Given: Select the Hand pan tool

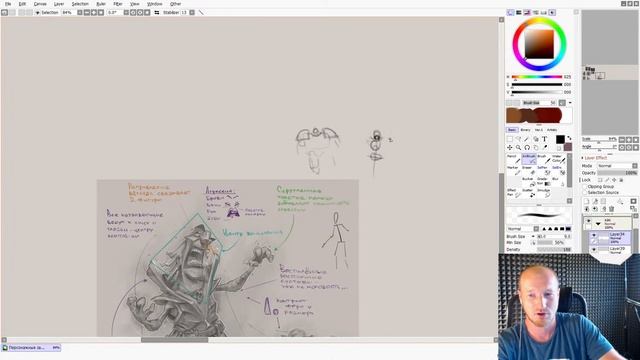Looking at the screenshot, I should point(536,147).
